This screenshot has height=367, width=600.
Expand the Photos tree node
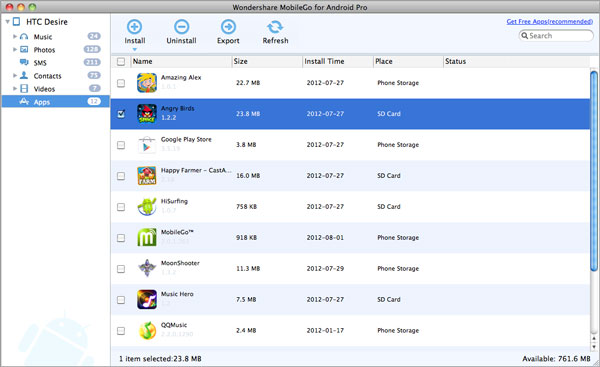[15, 50]
